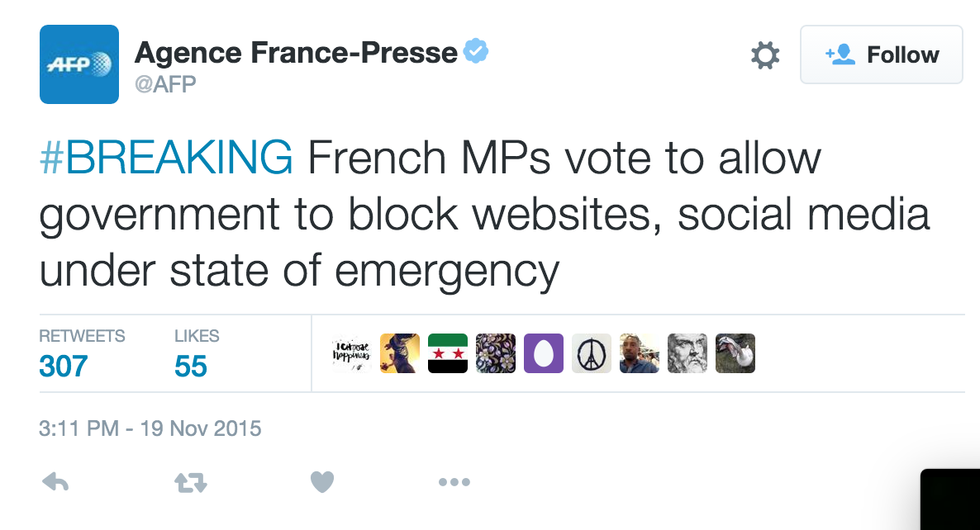Open the @AFP handle link
980x530 pixels.
point(165,83)
